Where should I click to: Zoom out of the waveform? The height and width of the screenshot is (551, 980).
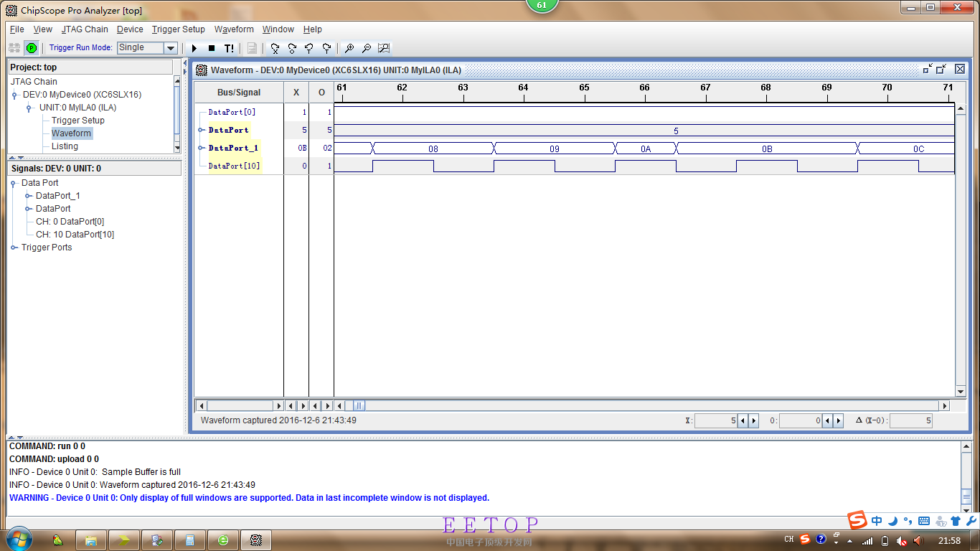367,48
